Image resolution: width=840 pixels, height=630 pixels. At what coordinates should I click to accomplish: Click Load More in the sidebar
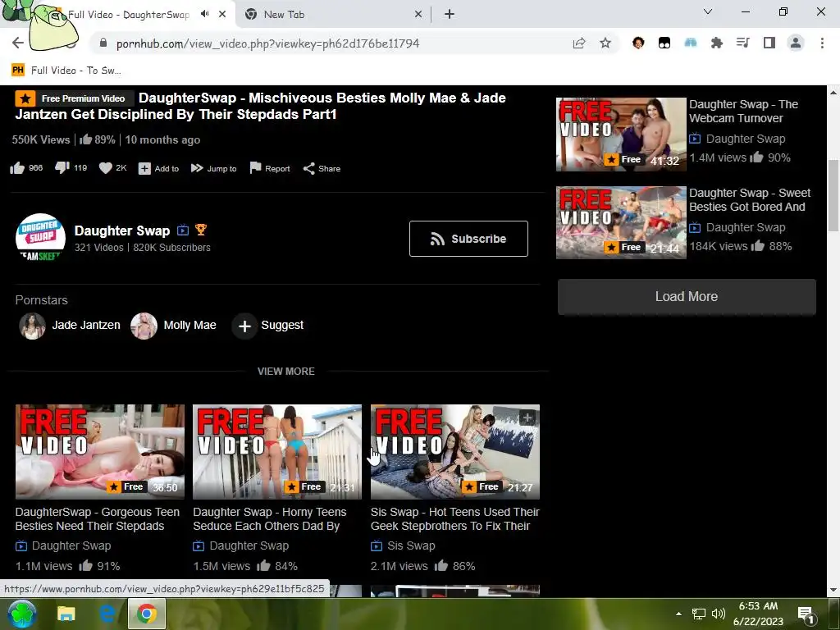click(x=687, y=297)
